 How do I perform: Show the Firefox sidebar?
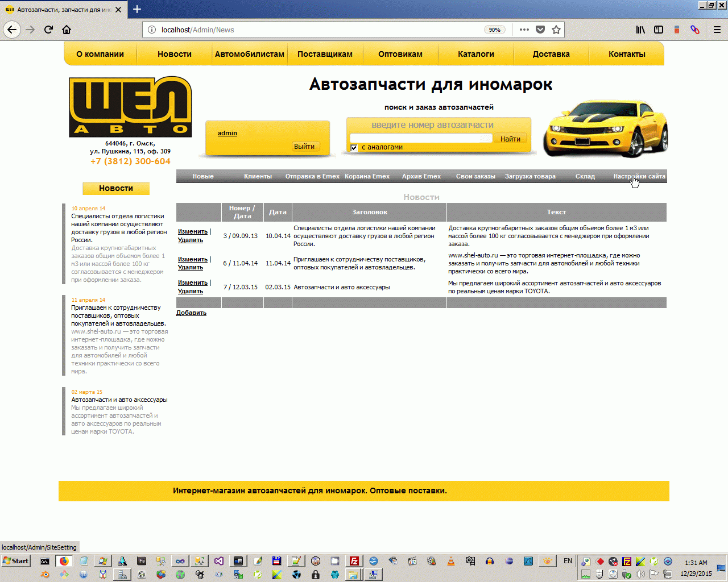(659, 30)
